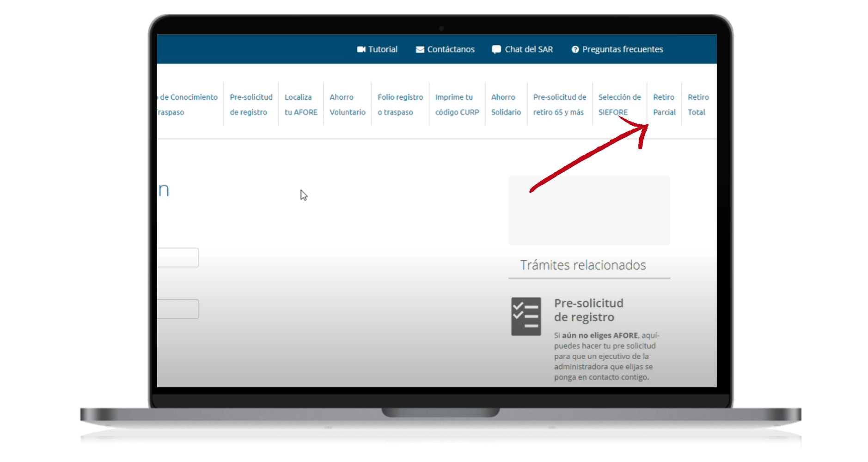The image size is (868, 462).
Task: Open the Pre-solicitud de registro navigation tab
Action: (x=251, y=104)
